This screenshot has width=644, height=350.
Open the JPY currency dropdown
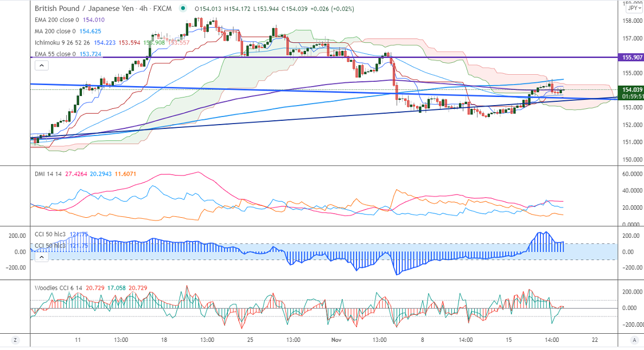(x=634, y=8)
